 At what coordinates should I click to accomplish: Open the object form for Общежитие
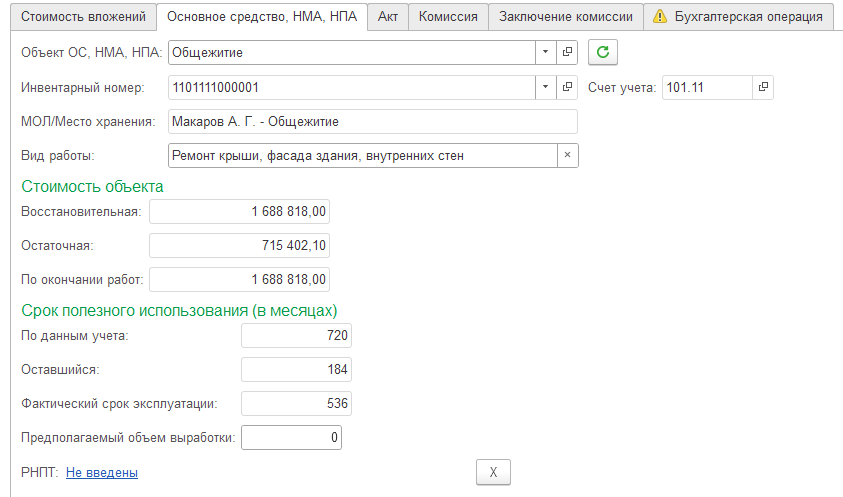point(567,52)
